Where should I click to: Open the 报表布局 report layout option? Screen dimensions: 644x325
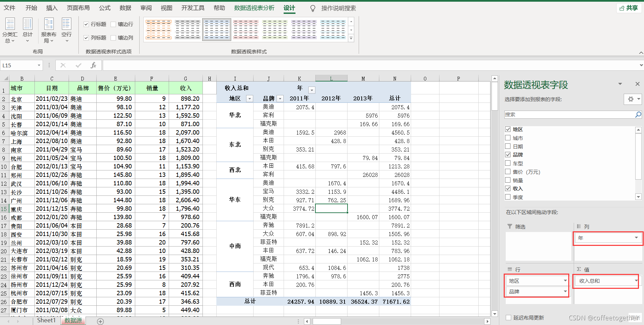[49, 30]
